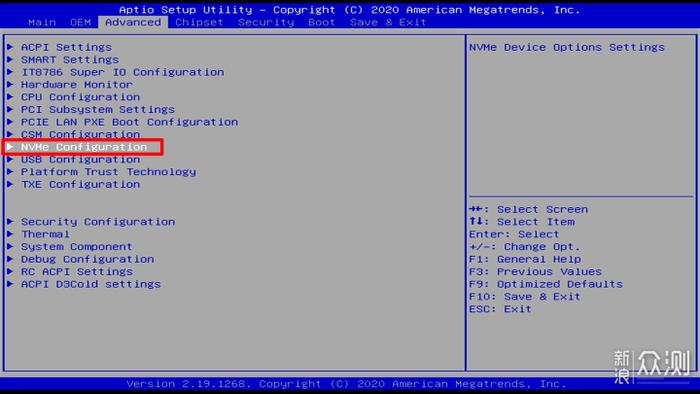
Task: Select CPU Configuration entry
Action: 80,97
